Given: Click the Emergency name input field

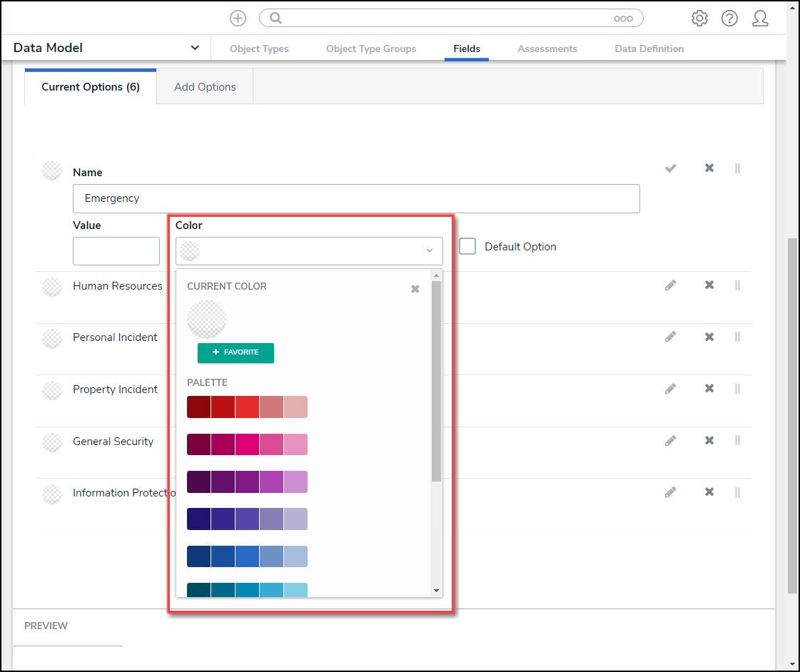Looking at the screenshot, I should tap(356, 198).
